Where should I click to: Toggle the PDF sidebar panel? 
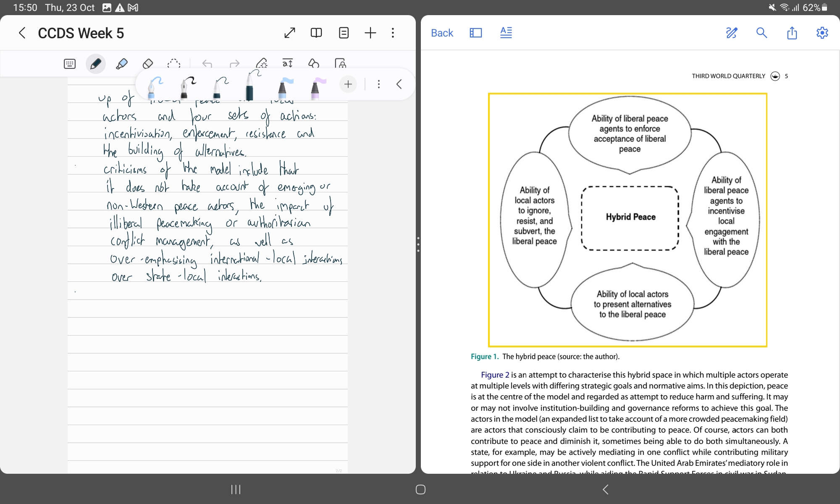click(x=475, y=33)
